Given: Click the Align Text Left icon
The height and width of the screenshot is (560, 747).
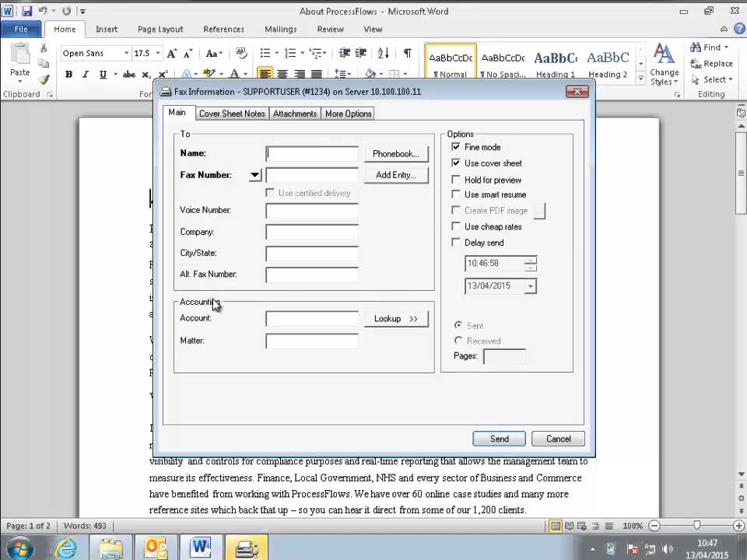Looking at the screenshot, I should click(265, 74).
